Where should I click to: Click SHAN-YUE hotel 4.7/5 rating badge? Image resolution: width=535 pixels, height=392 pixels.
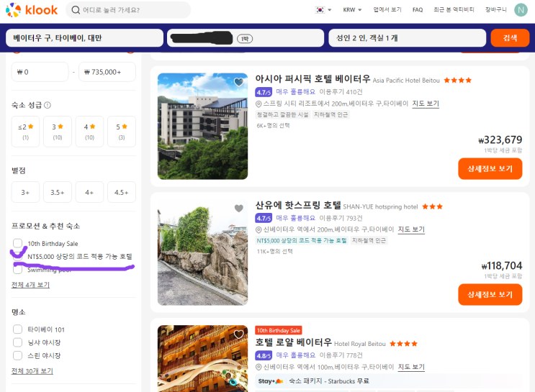264,218
